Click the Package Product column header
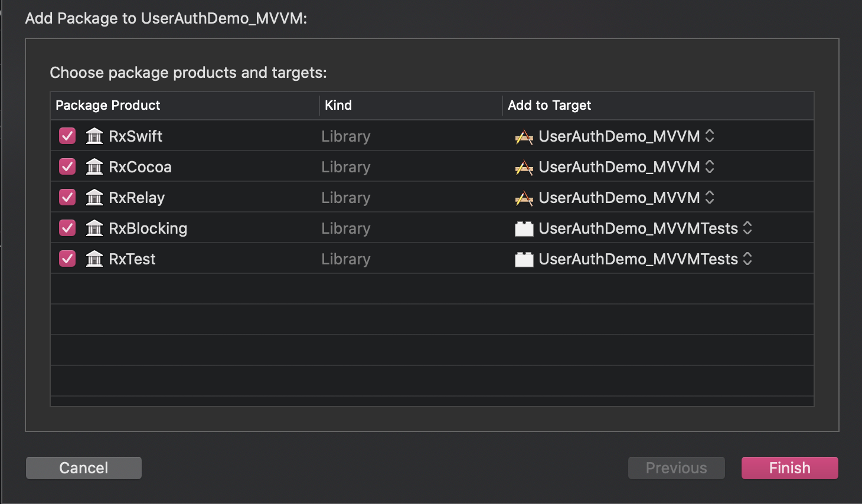 185,106
